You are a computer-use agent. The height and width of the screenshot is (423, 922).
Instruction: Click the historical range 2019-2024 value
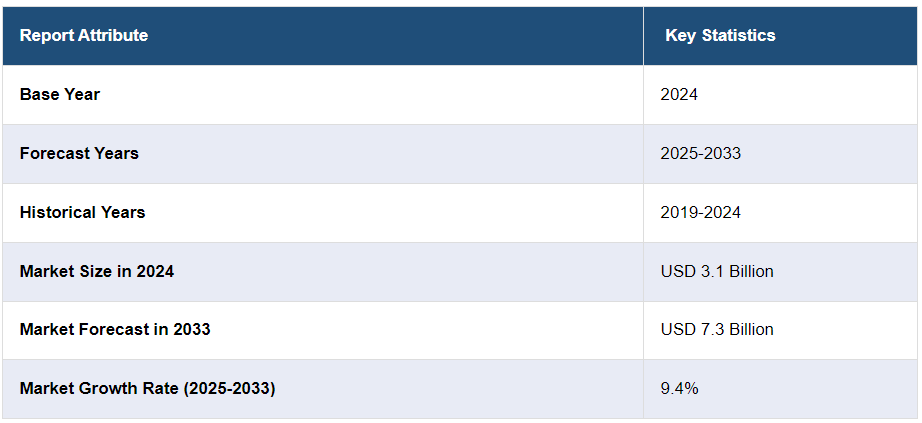pos(700,212)
